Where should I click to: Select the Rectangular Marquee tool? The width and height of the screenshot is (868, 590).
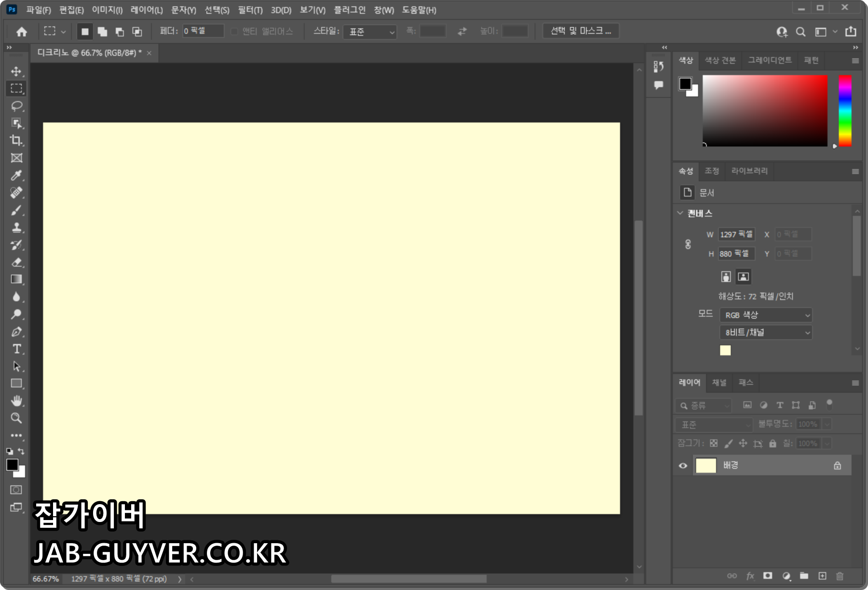tap(16, 88)
